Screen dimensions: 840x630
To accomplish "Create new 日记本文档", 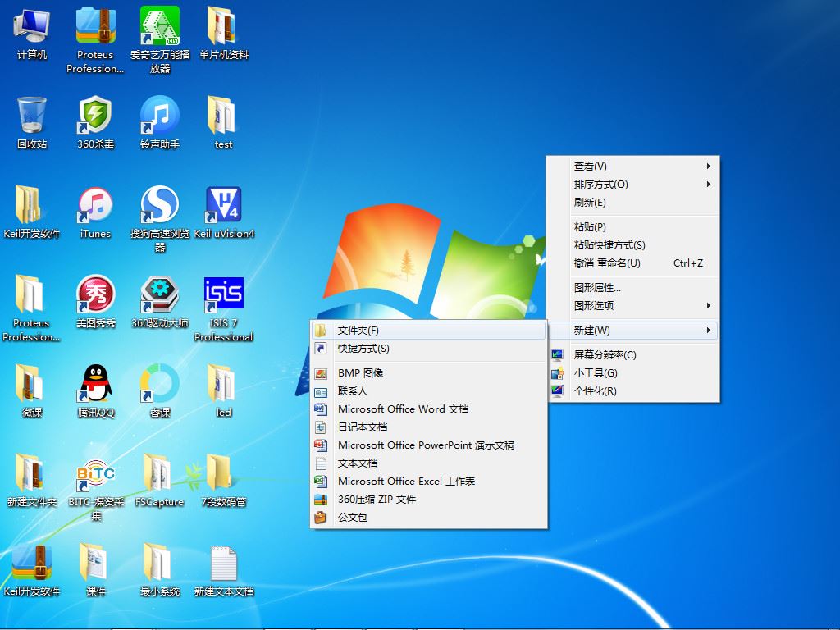I will coord(428,427).
